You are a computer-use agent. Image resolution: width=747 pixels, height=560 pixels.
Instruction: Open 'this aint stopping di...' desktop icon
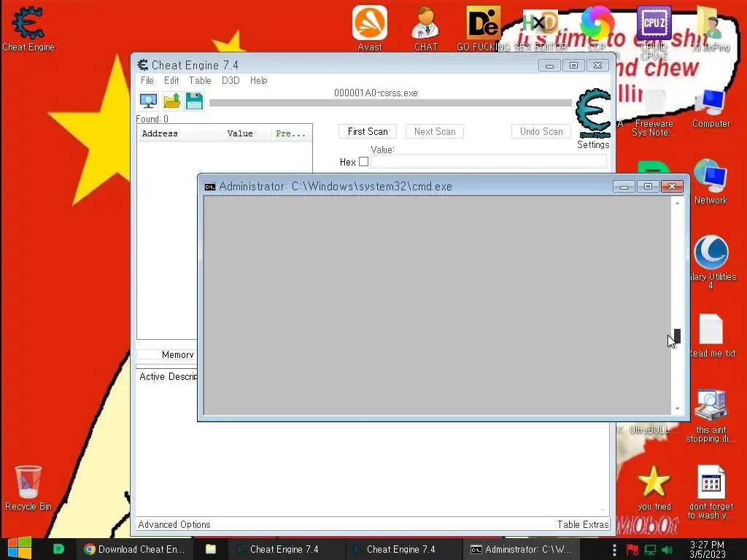[711, 416]
